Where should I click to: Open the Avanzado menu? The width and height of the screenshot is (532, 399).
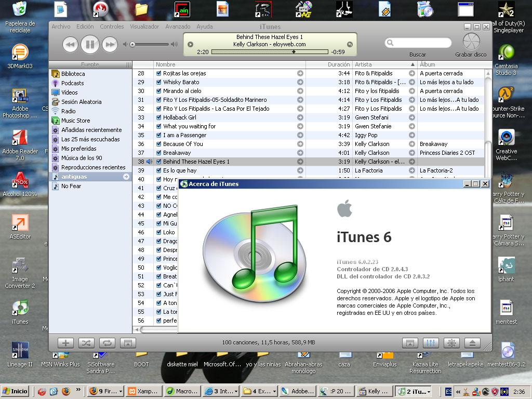coord(178,26)
